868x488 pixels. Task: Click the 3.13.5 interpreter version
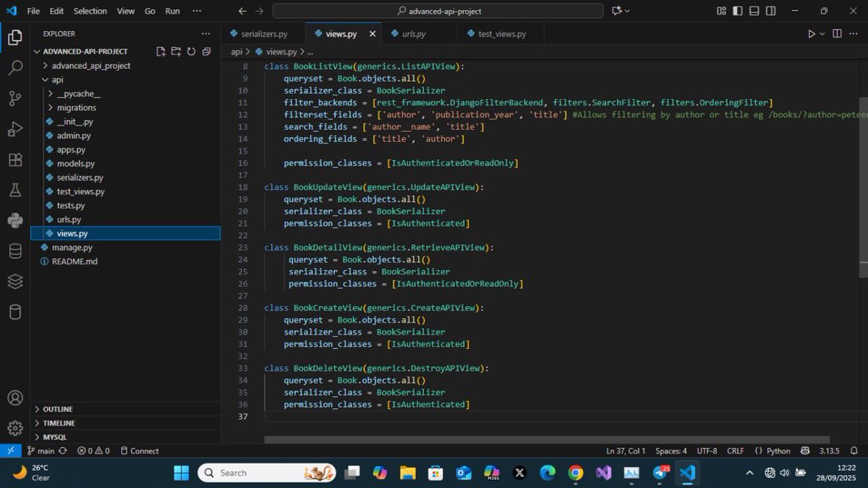[x=829, y=450]
